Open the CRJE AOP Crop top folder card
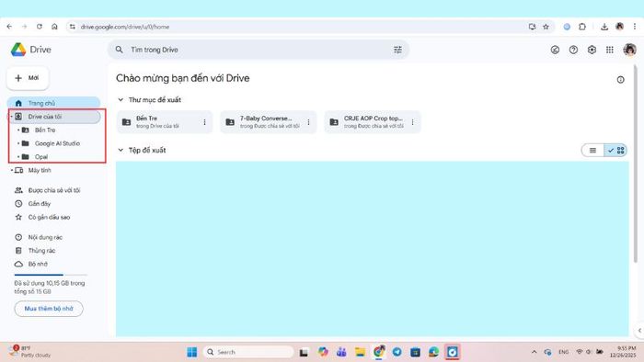Image resolution: width=644 pixels, height=362 pixels. 373,122
